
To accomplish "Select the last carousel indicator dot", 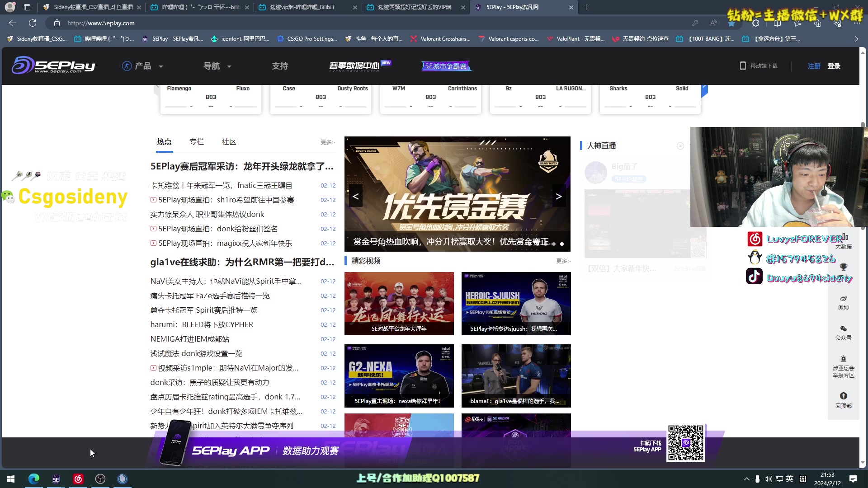I will pyautogui.click(x=562, y=244).
